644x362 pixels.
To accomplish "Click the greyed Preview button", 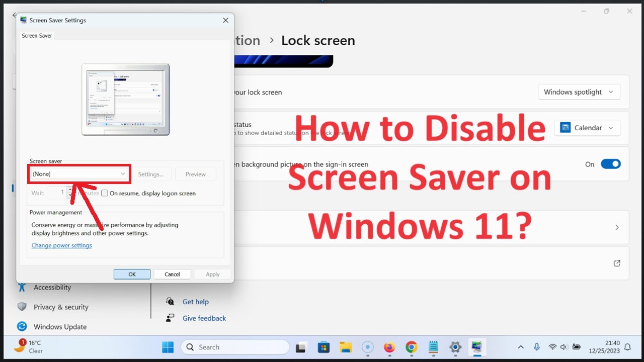I will coord(195,174).
